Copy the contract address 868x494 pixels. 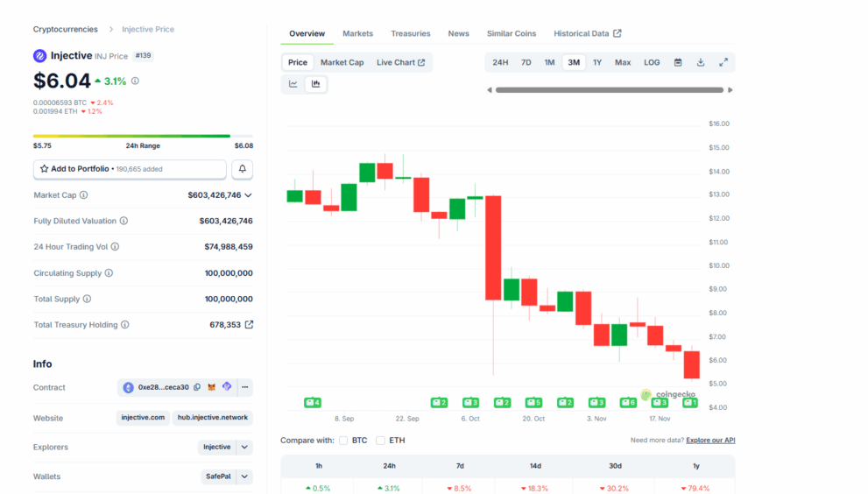click(x=197, y=387)
